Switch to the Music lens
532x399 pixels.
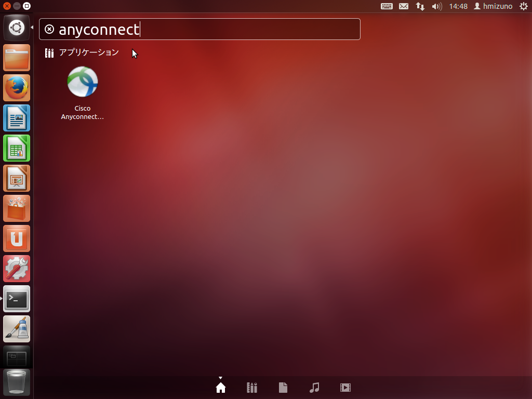point(314,388)
